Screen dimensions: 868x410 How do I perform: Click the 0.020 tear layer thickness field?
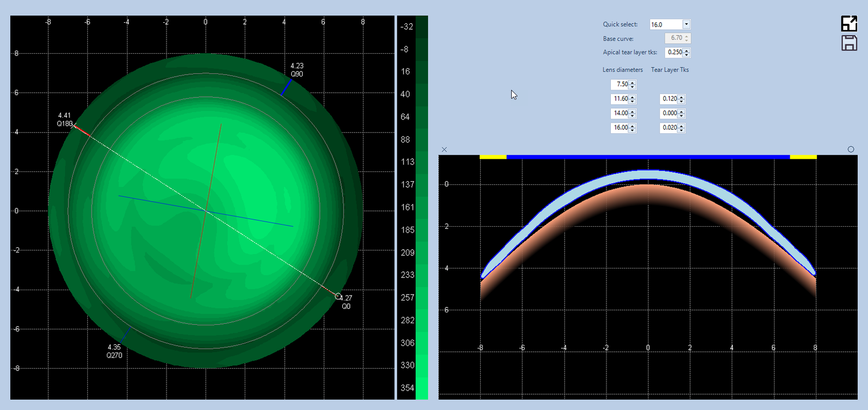point(669,128)
